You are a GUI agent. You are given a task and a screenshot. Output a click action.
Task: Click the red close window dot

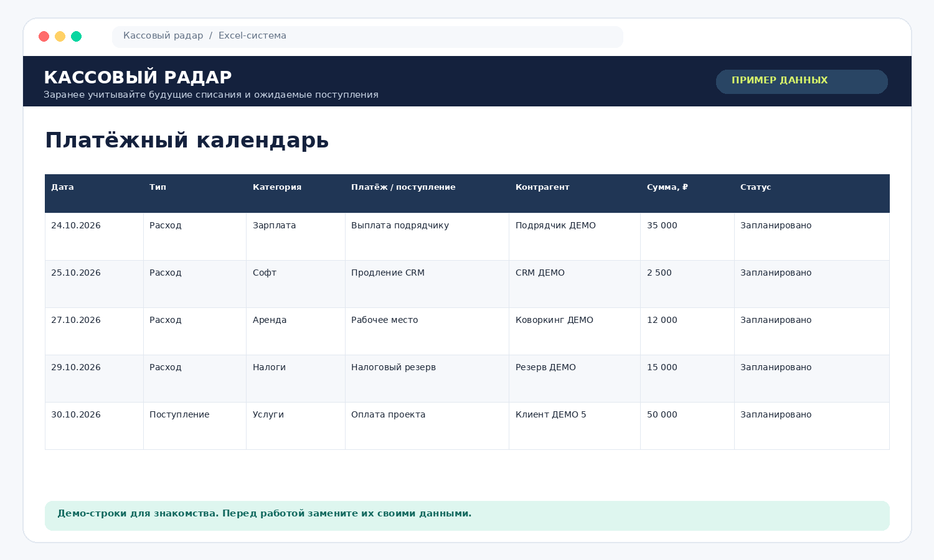pyautogui.click(x=44, y=36)
